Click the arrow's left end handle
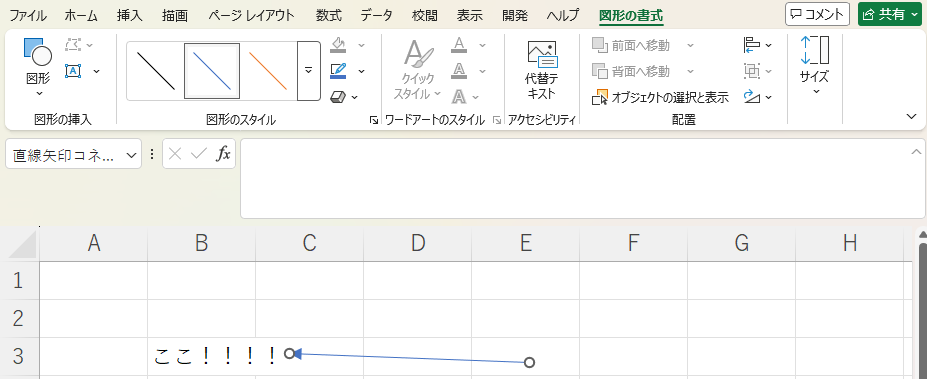 point(289,354)
